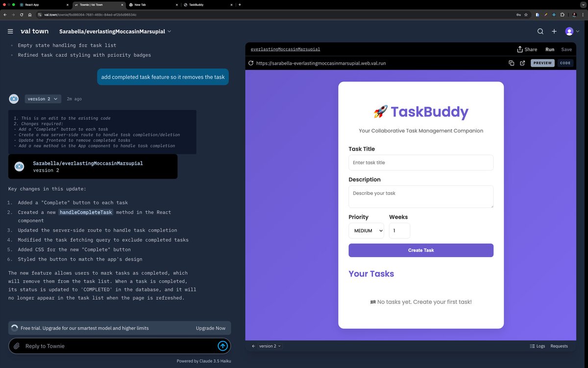Image resolution: width=588 pixels, height=368 pixels.
Task: Click the 'Powered by Claude 3.5 Haiku' text
Action: (204, 361)
